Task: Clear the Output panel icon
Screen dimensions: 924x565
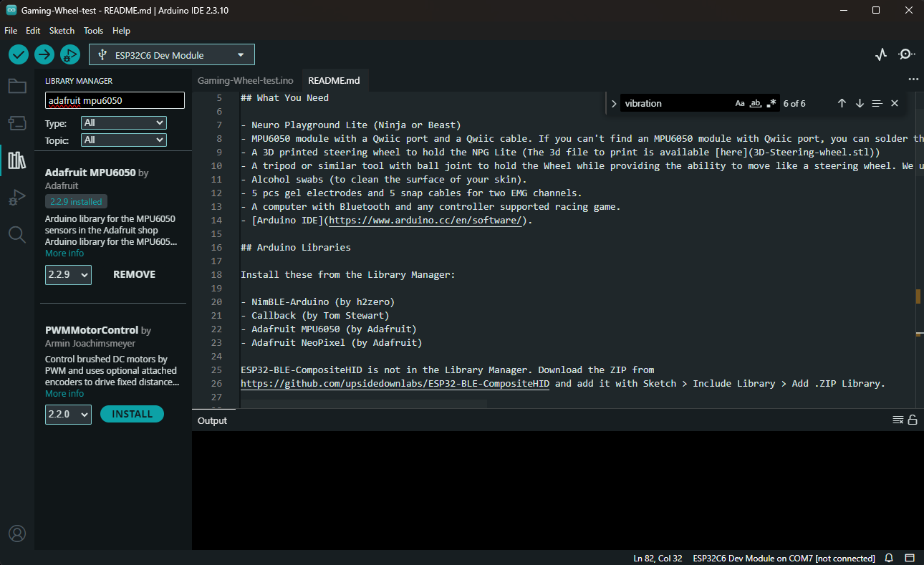Action: [897, 420]
